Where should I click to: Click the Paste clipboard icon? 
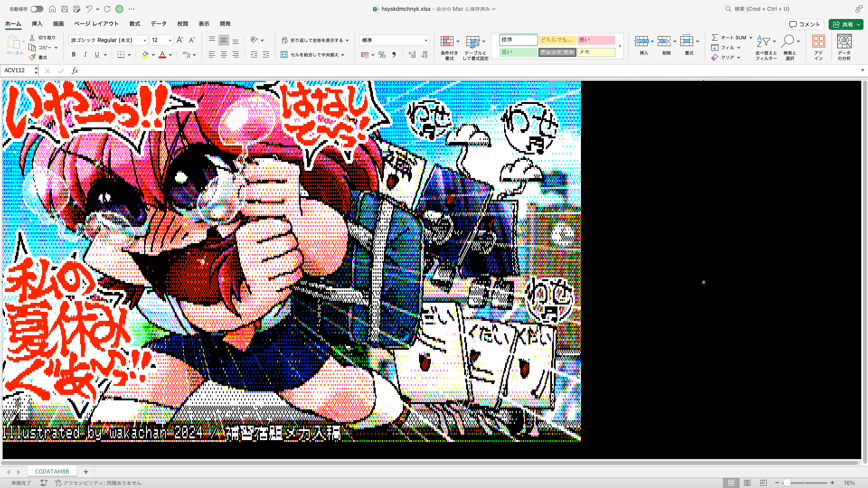coord(14,42)
